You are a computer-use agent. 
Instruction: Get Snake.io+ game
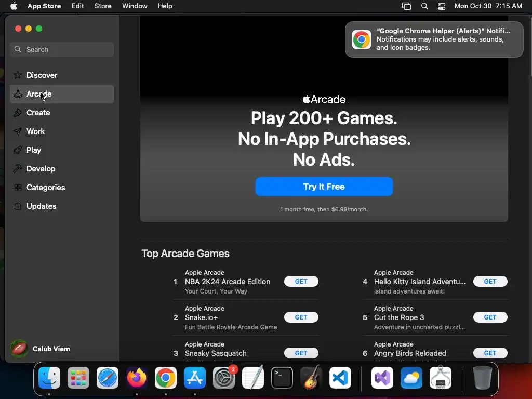[301, 317]
